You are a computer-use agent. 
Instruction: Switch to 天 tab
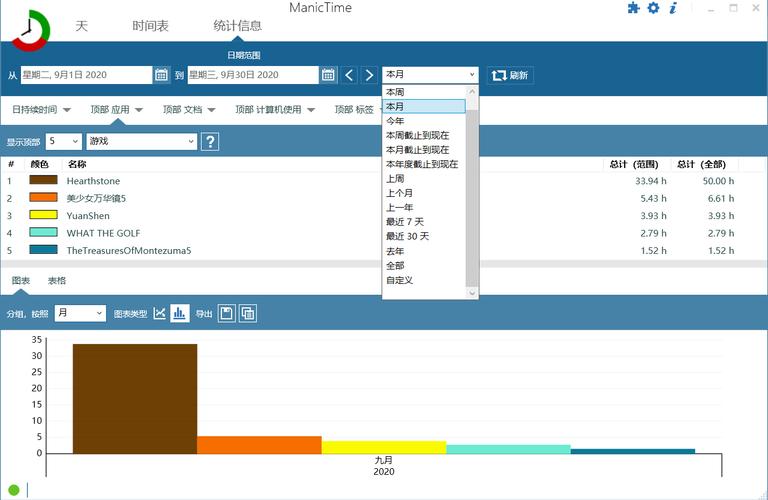pos(81,25)
